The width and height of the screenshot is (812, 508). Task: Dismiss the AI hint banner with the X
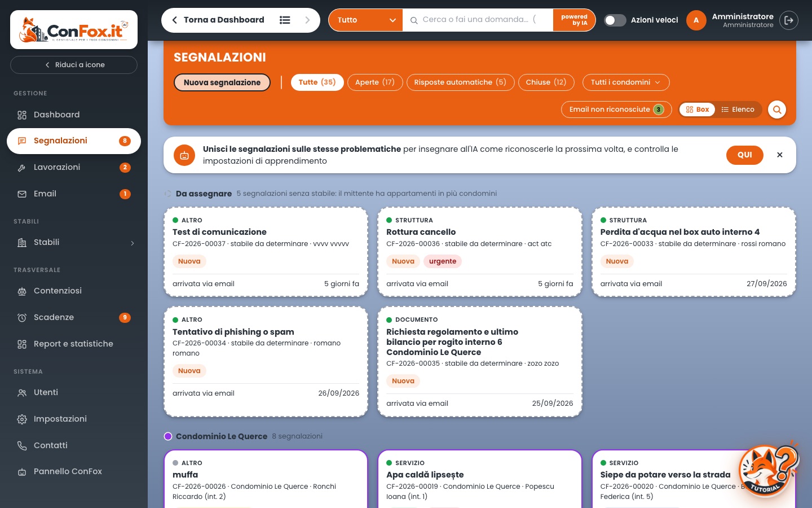(x=780, y=155)
